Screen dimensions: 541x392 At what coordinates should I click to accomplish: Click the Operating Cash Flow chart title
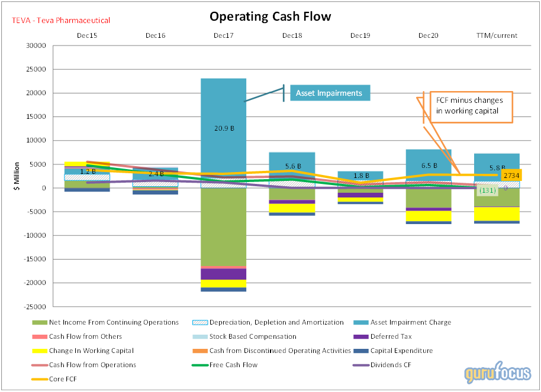[270, 16]
